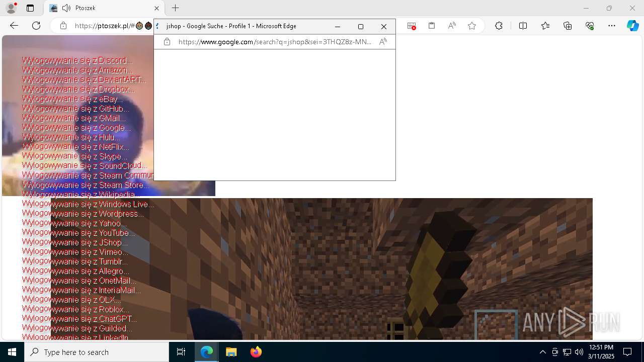Click 'Wylogowywanie się z NetFlix...' text
644x362 pixels.
pos(75,147)
